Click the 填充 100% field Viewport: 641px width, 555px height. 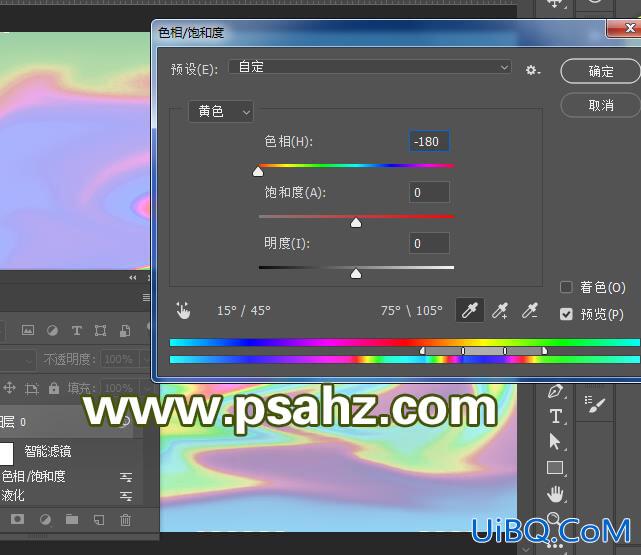point(120,387)
